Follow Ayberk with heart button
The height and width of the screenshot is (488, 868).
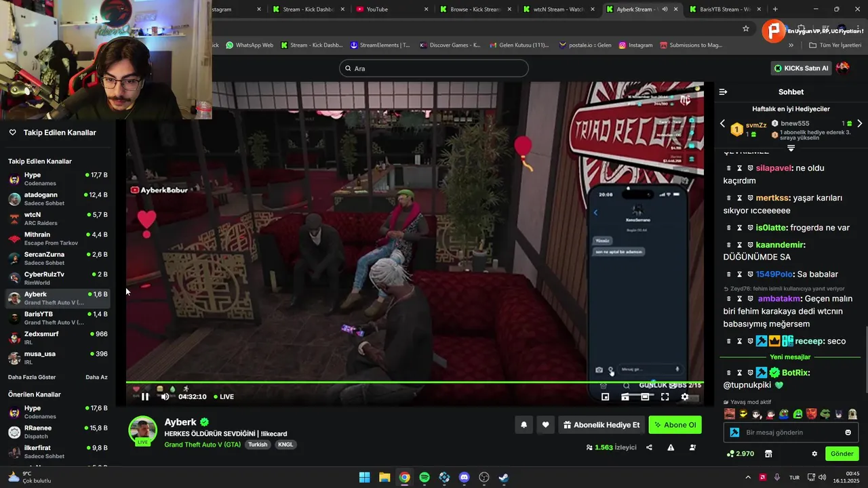[x=545, y=425]
